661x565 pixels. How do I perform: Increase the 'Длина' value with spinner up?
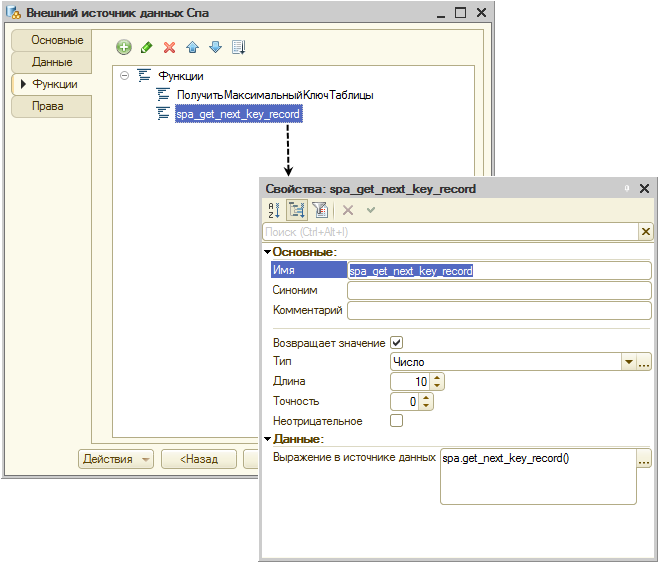pos(438,377)
